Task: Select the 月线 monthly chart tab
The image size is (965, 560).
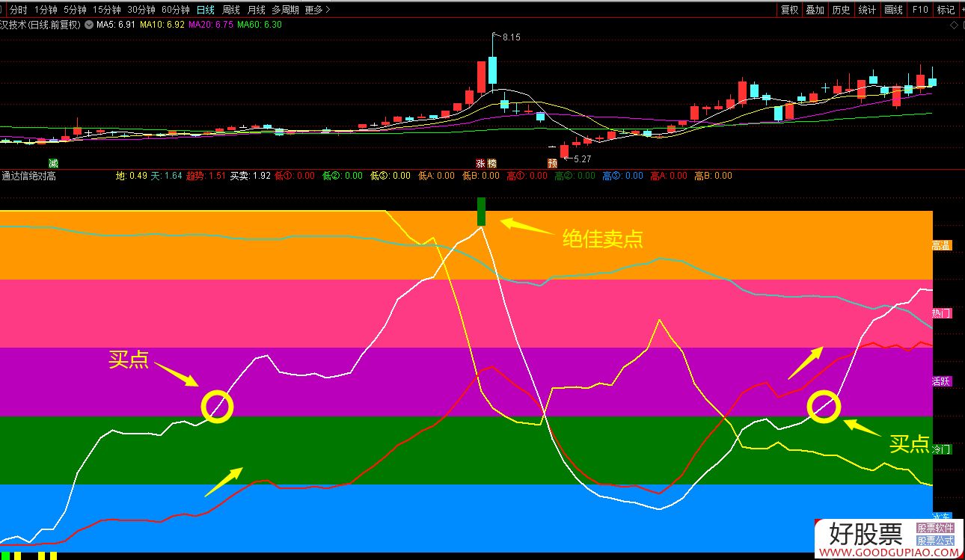Action: [256, 10]
